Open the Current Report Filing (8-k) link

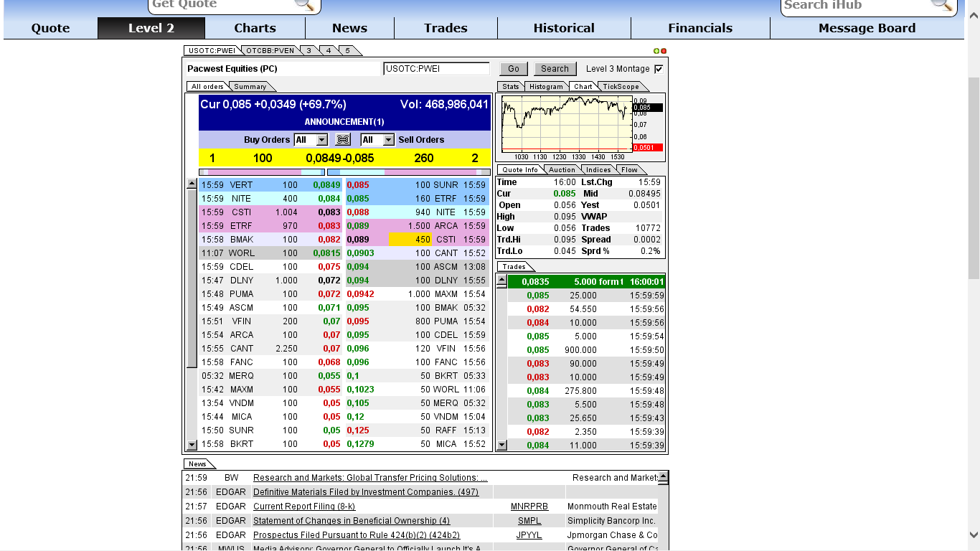304,507
